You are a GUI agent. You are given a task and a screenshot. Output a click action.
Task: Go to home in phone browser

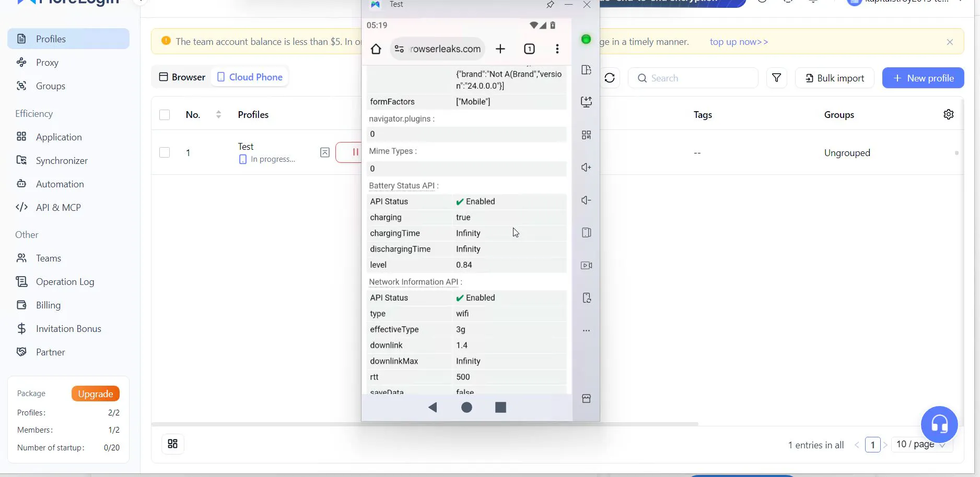coord(376,49)
